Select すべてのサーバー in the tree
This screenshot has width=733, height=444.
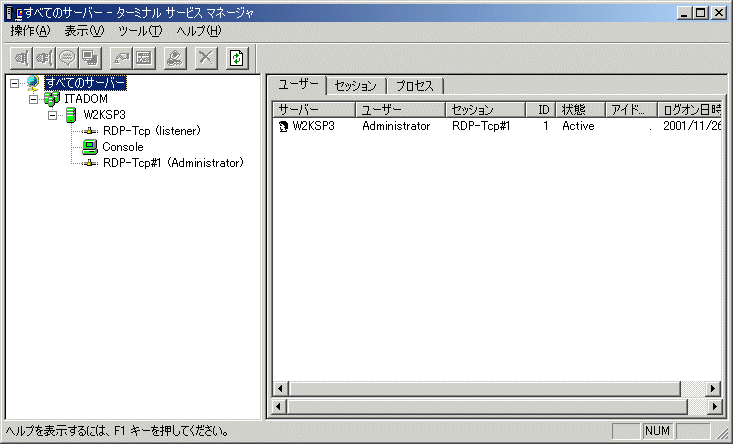(x=86, y=83)
